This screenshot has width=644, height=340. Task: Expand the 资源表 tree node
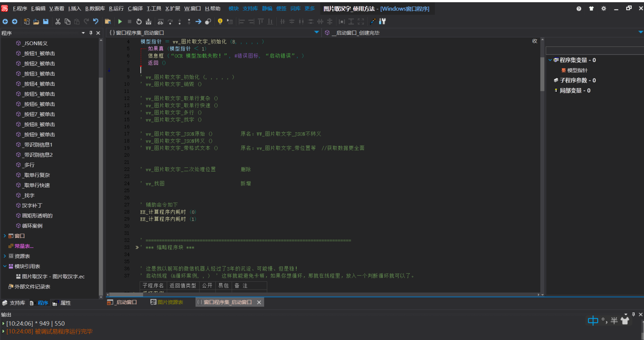[x=5, y=256]
